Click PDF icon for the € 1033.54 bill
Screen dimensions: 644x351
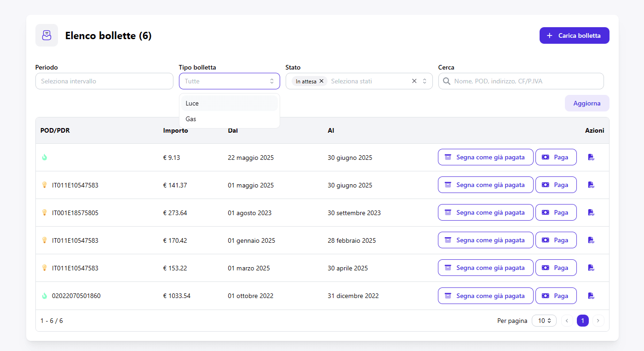591,296
